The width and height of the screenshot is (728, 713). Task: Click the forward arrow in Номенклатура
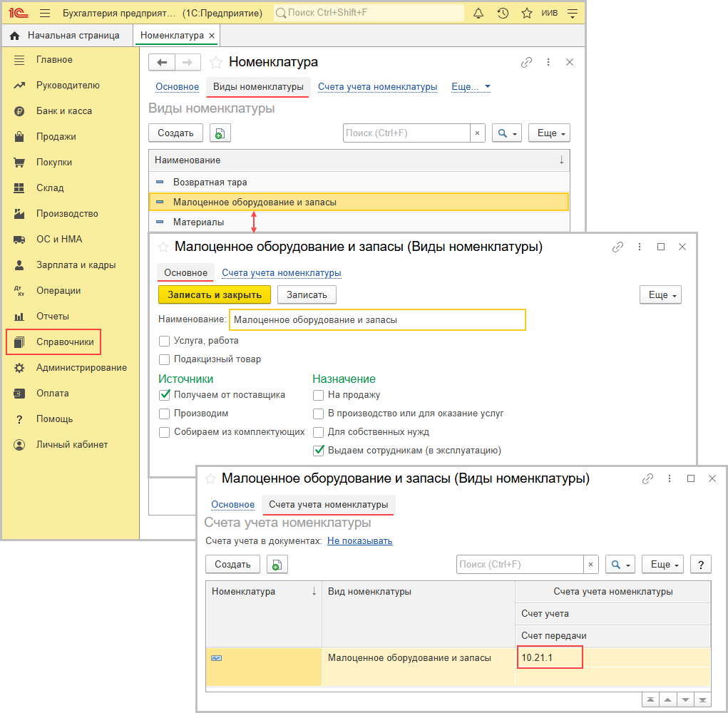pos(188,62)
